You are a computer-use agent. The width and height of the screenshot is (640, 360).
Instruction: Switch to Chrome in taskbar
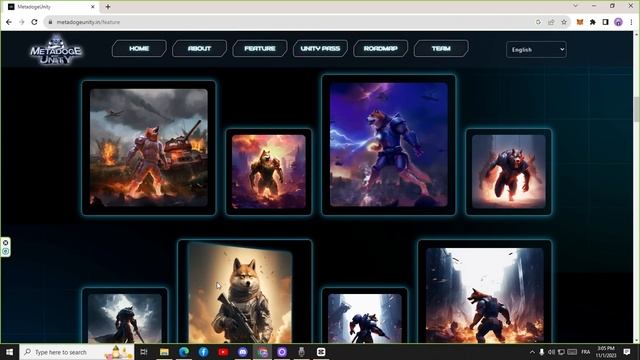click(x=262, y=352)
